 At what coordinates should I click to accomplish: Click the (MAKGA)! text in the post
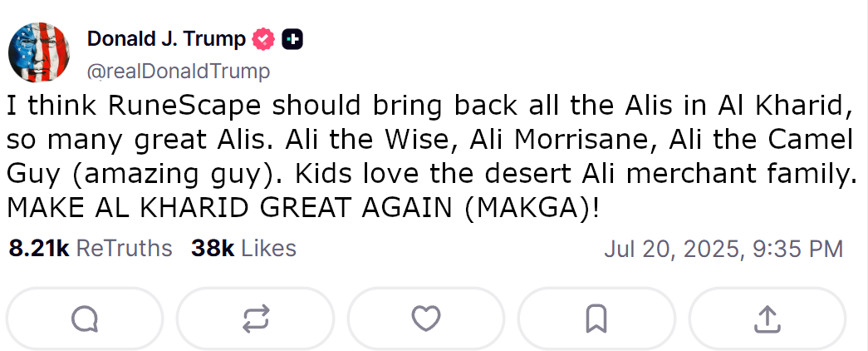(x=532, y=209)
